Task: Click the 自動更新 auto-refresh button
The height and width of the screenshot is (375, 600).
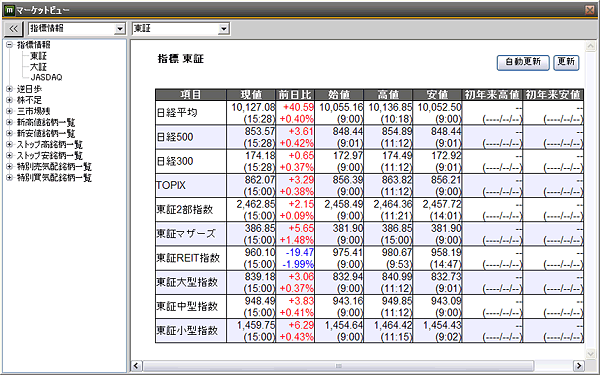Action: click(523, 62)
